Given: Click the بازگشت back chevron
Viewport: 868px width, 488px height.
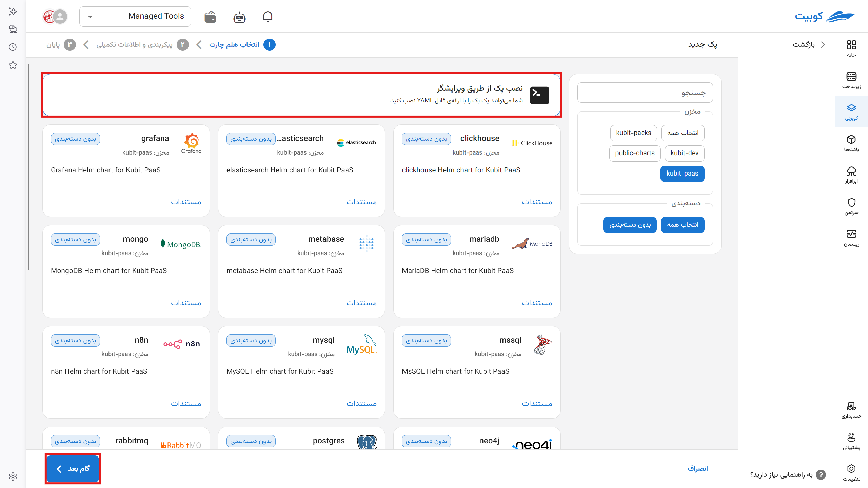Looking at the screenshot, I should pos(823,45).
